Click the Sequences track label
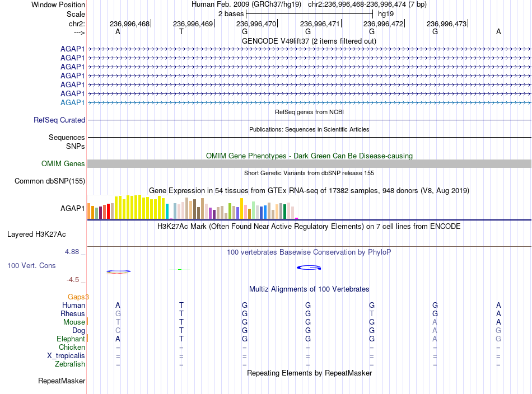 67,137
